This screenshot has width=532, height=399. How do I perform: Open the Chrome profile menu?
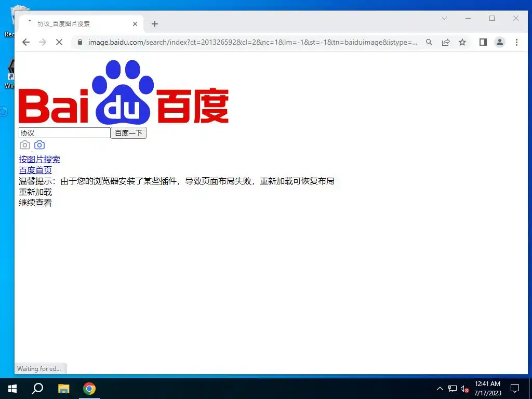pyautogui.click(x=500, y=42)
